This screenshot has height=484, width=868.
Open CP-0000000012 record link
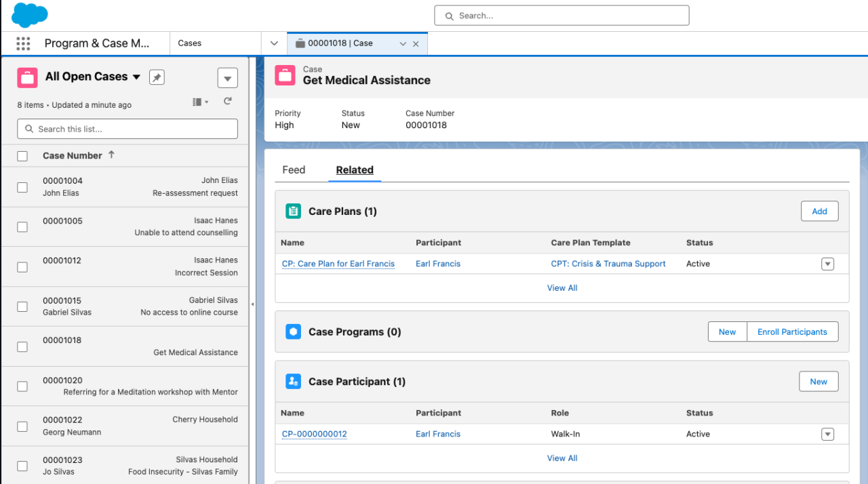(315, 435)
